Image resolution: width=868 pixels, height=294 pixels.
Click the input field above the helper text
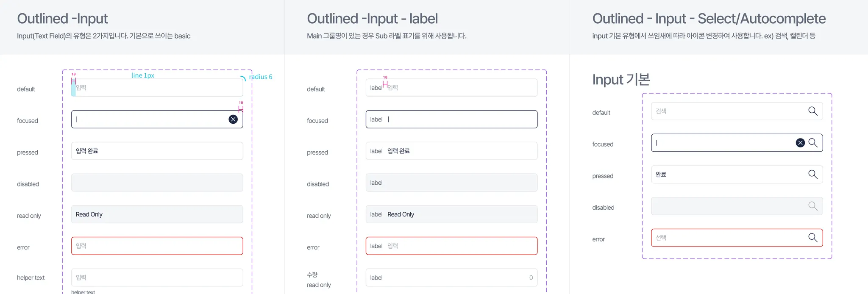click(x=157, y=277)
